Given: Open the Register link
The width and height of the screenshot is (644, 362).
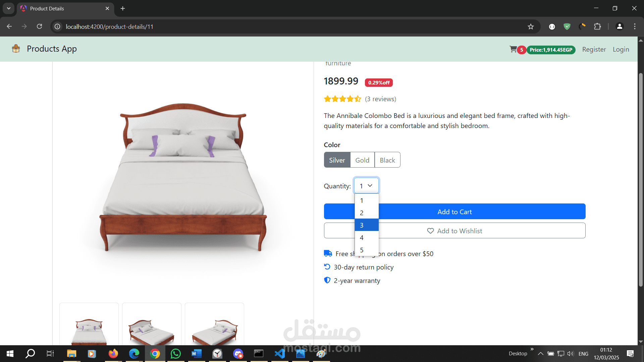Looking at the screenshot, I should point(594,49).
